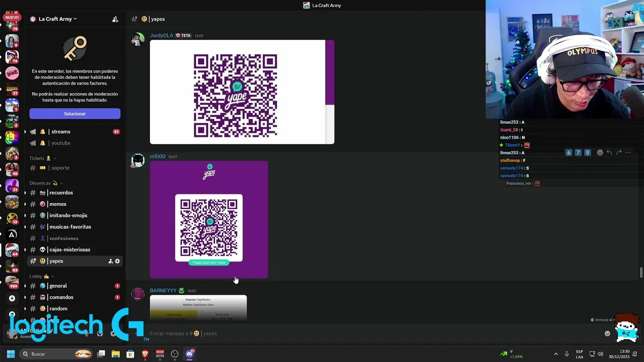Image resolution: width=644 pixels, height=362 pixels.
Task: Click create invite icon on yapes channel
Action: [110, 261]
